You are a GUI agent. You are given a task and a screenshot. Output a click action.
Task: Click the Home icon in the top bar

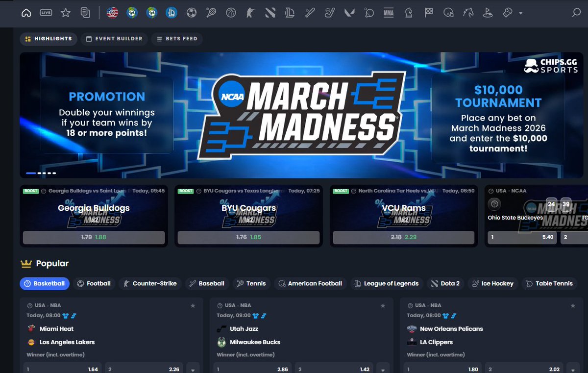pyautogui.click(x=25, y=13)
